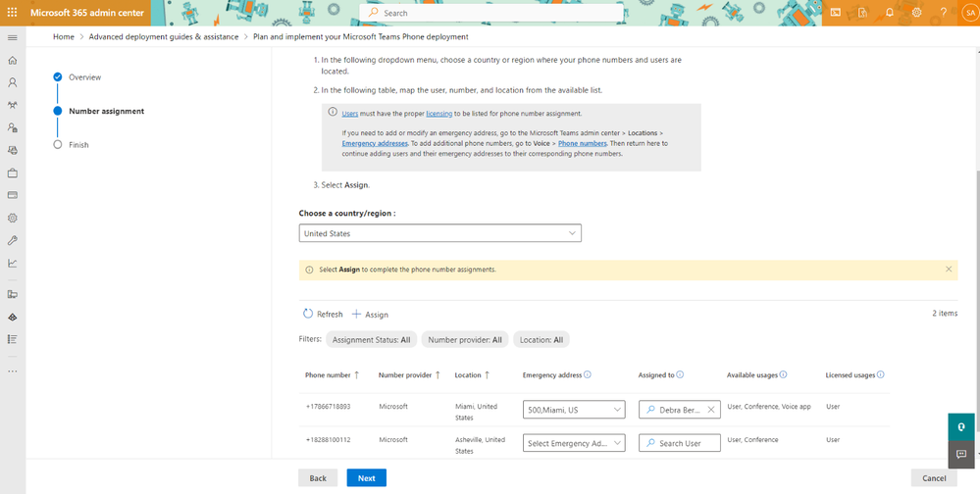
Task: Open notifications bell icon
Action: [x=890, y=13]
